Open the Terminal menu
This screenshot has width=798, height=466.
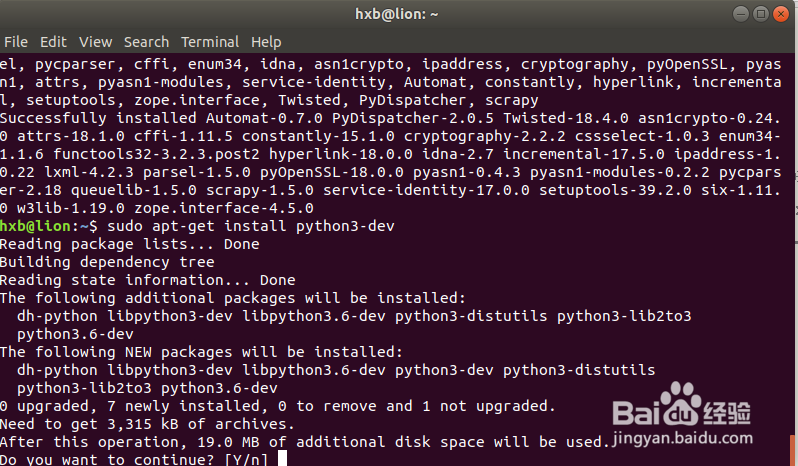pyautogui.click(x=210, y=42)
